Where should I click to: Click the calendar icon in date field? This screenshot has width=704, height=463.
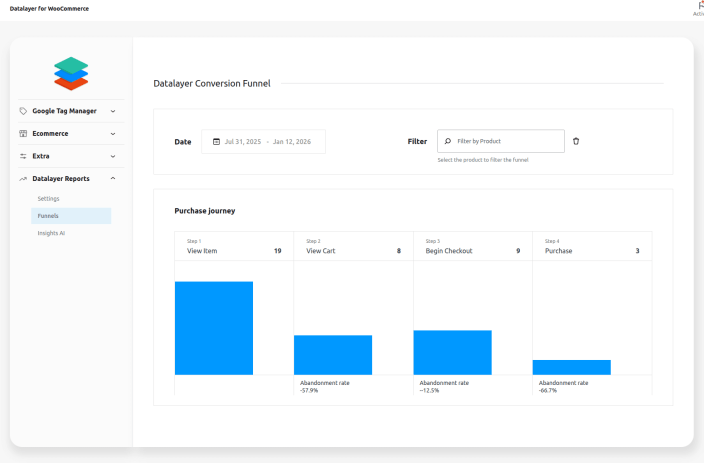coord(216,142)
